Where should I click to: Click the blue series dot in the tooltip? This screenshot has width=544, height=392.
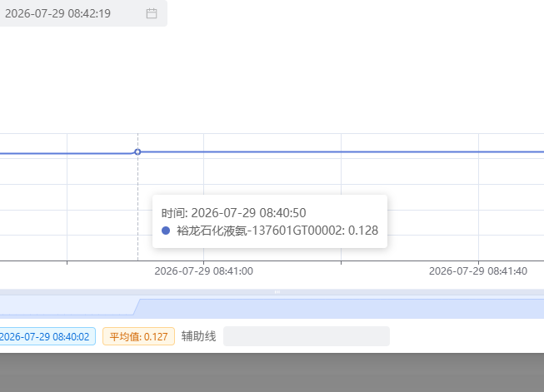pos(166,231)
